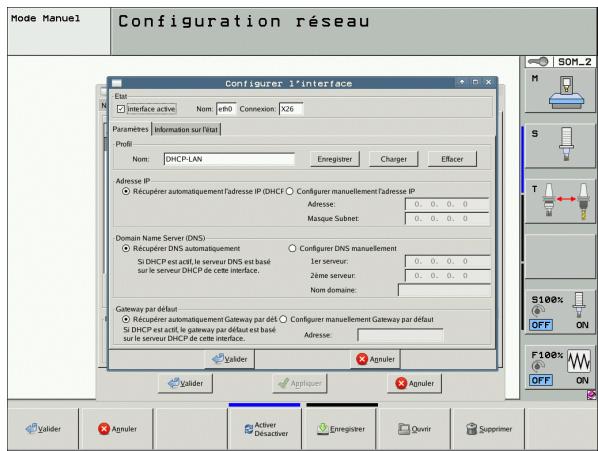Click the SOM_2 label
This screenshot has height=451, width=598.
[x=574, y=62]
